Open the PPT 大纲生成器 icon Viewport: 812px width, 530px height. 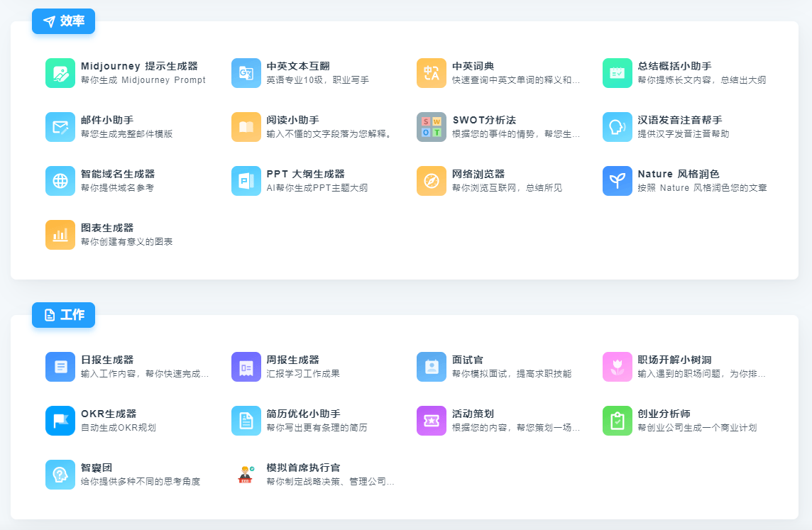coord(246,181)
